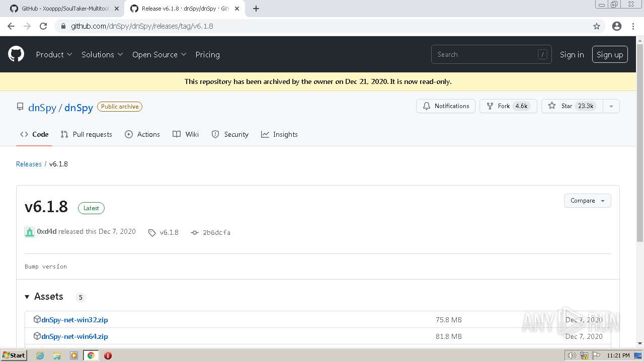Open the Security tab
Image resolution: width=644 pixels, height=362 pixels.
[230, 134]
